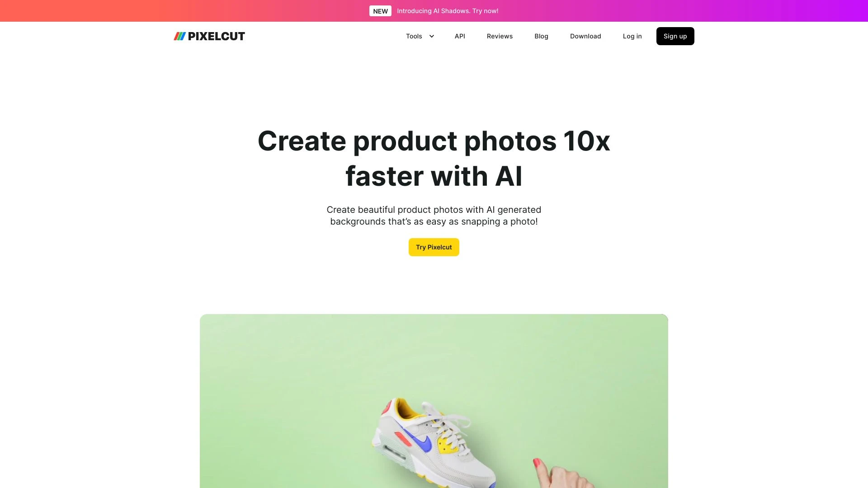The image size is (868, 488).
Task: Expand the Tools dropdown menu
Action: (420, 36)
